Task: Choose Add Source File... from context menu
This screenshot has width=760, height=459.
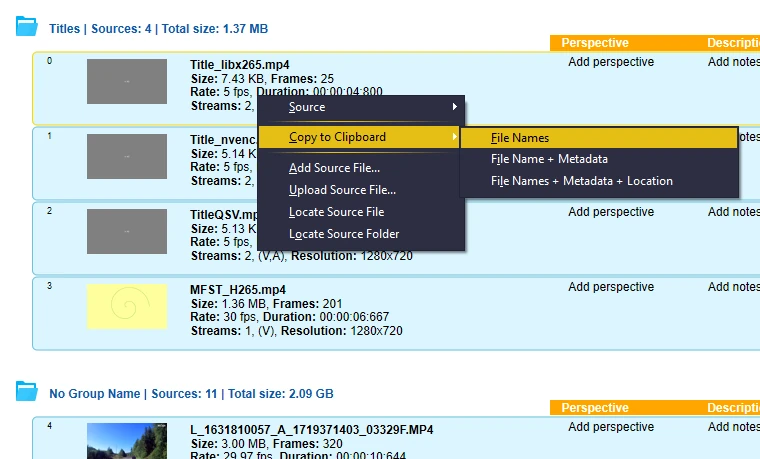Action: point(334,168)
